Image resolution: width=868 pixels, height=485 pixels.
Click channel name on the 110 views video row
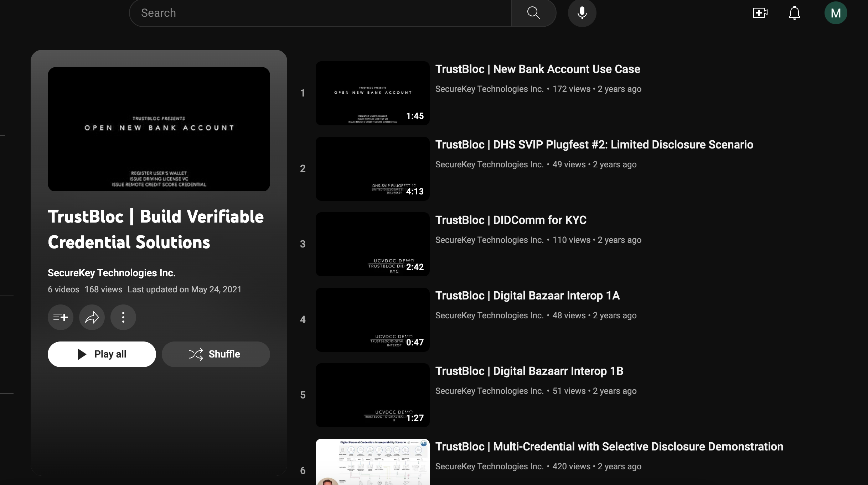tap(489, 240)
